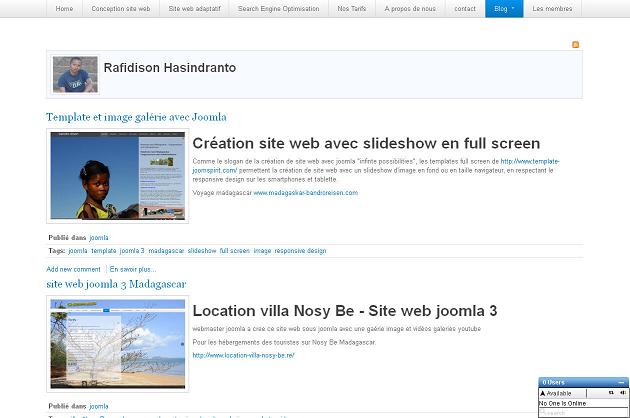Open Search Engine Optimisation menu item
The width and height of the screenshot is (630, 418).
[x=278, y=8]
